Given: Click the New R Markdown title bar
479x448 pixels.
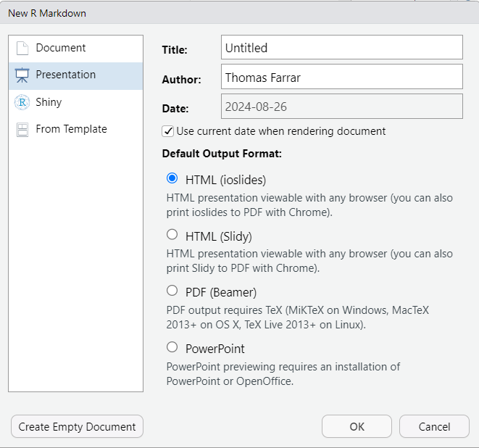Looking at the screenshot, I should pos(239,13).
